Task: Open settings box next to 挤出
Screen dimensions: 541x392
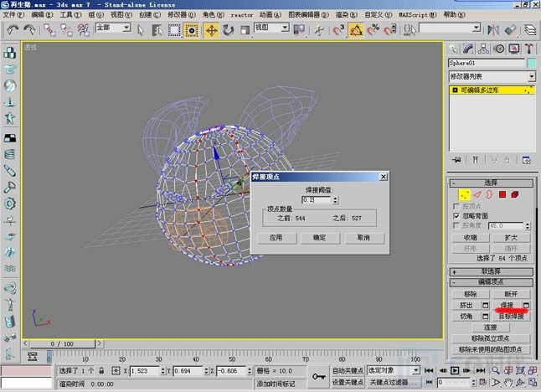Action: point(486,306)
